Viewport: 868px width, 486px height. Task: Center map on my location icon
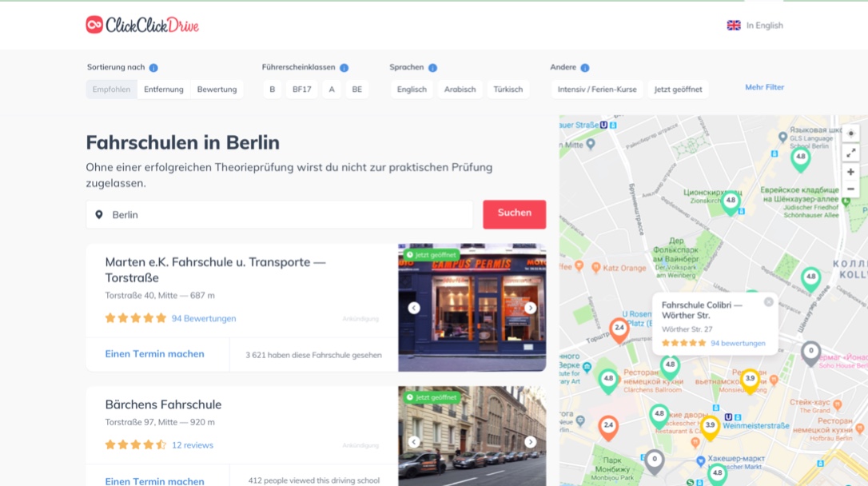pos(851,133)
